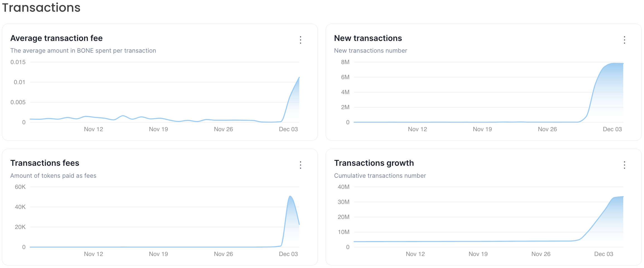Click the Nov 12 label on Transactions fees chart

93,254
